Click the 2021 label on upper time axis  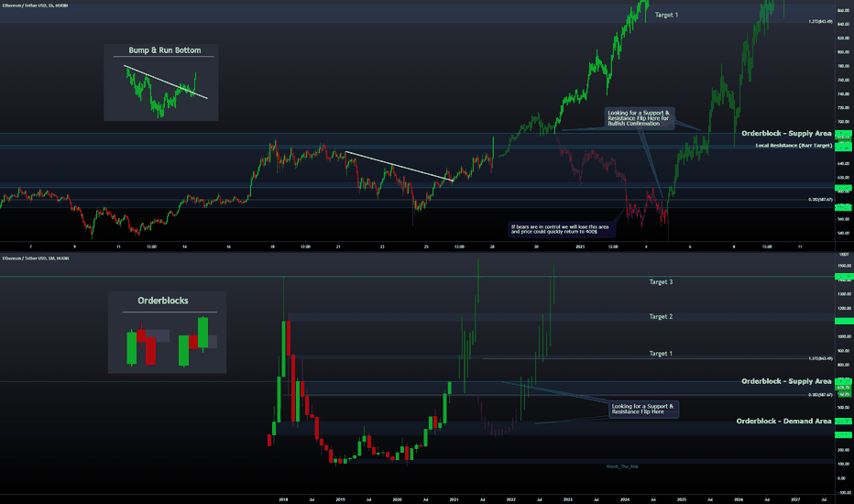click(580, 247)
